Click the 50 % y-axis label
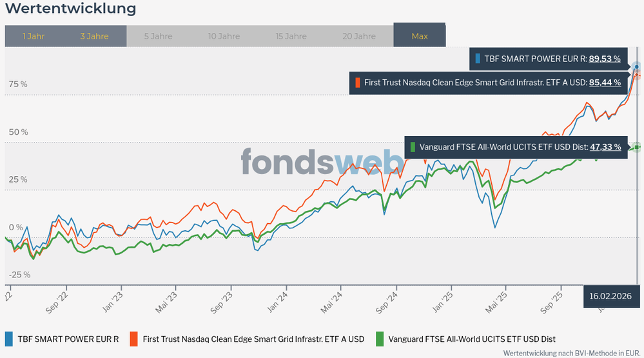Screen dimensions: 644x358 (19, 132)
